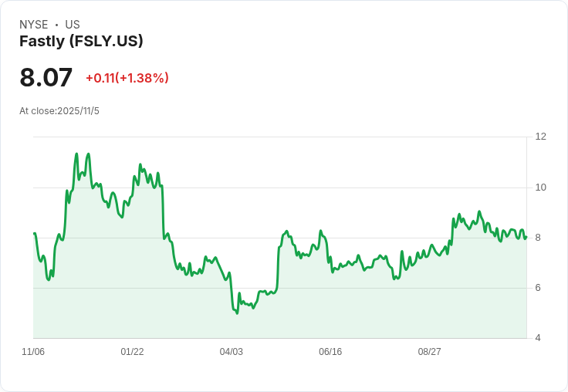Click the leftmost start of the price line
Screen dimensions: 568x392
click(x=34, y=233)
